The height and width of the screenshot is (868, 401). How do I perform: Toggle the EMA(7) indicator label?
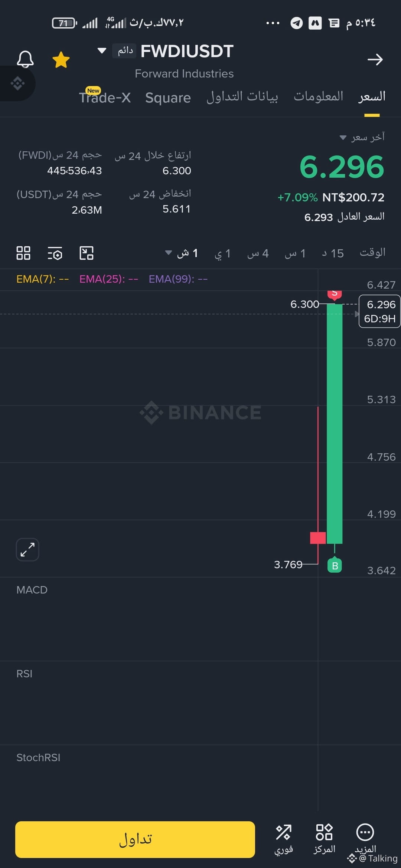pos(43,279)
